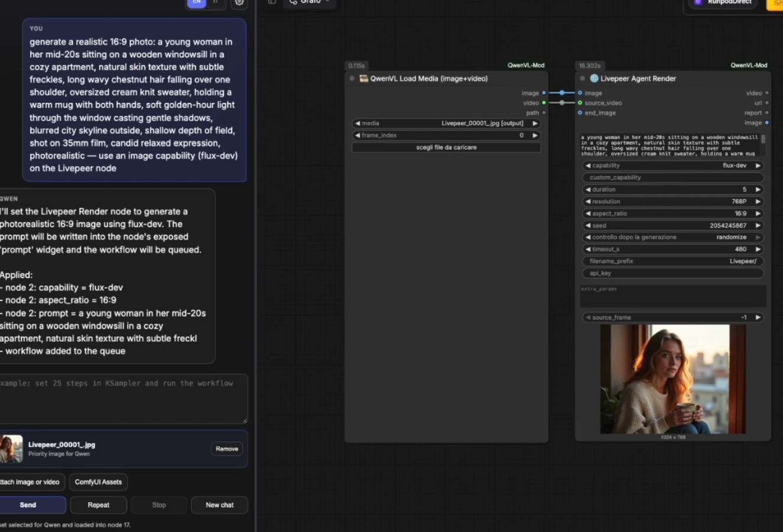Image resolution: width=783 pixels, height=532 pixels.
Task: Select the video output port of QwenVL Load Media
Action: (544, 103)
